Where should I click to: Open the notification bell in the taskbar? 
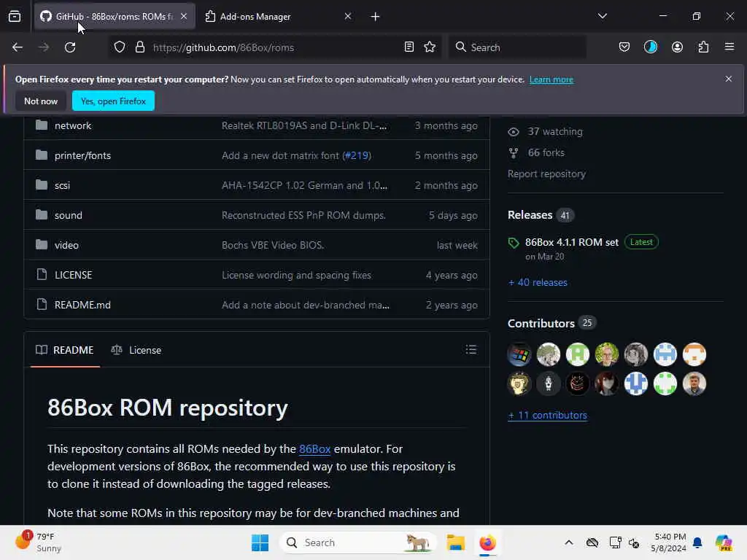[697, 542]
